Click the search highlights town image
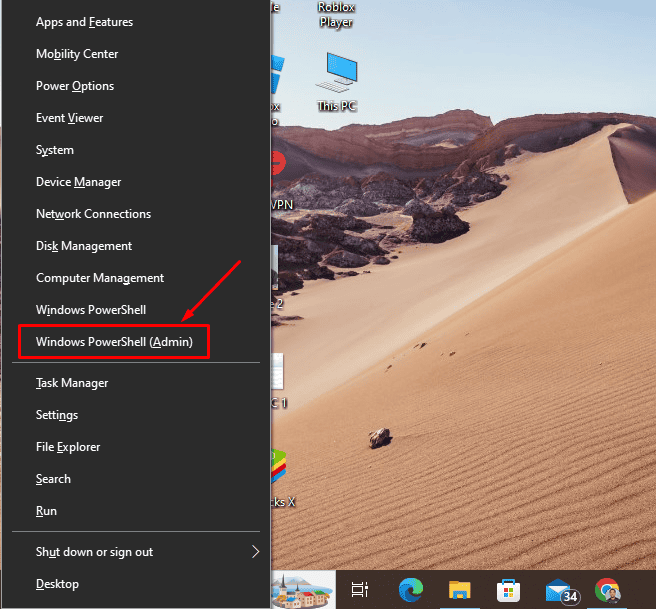The height and width of the screenshot is (609, 656). [x=303, y=590]
